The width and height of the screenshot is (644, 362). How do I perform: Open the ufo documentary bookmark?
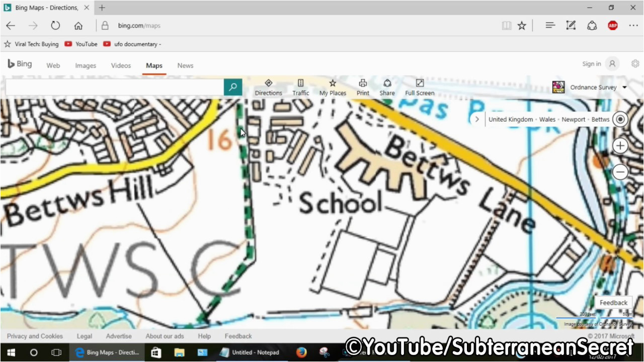[132, 44]
